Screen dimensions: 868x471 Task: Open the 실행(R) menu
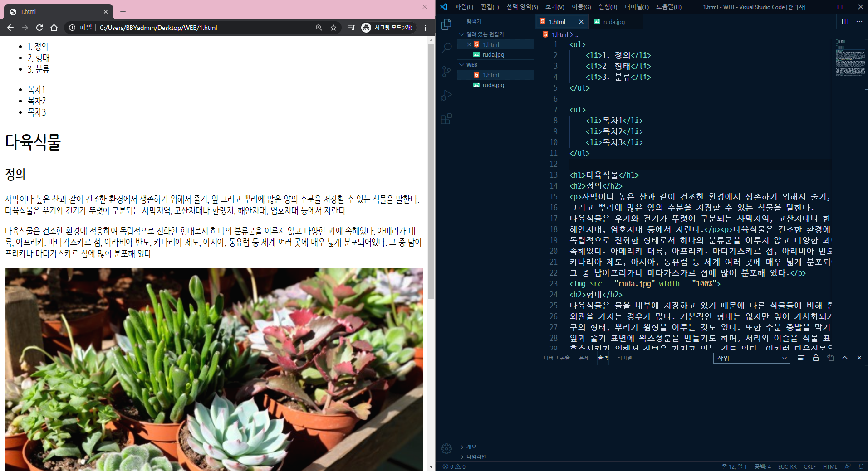608,7
